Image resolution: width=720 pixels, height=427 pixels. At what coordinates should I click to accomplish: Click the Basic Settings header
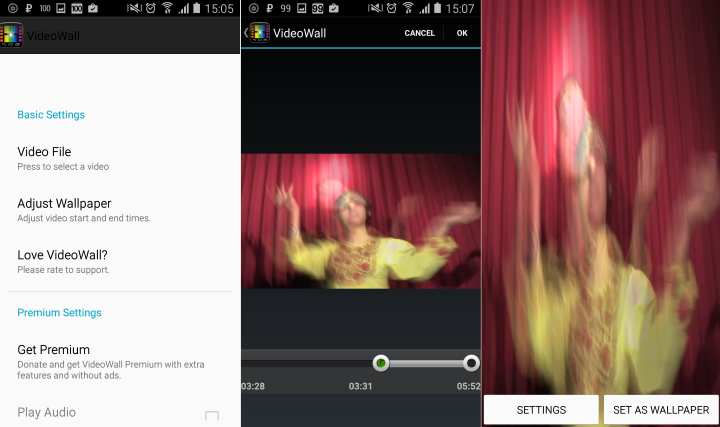point(51,115)
